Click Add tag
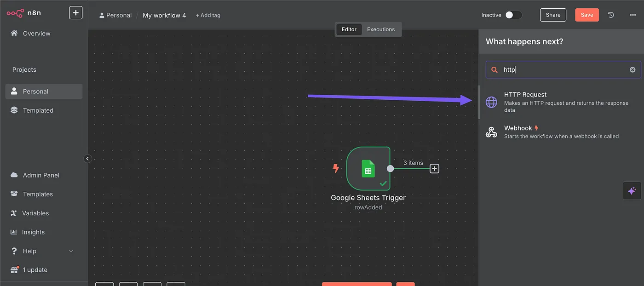This screenshot has height=286, width=644. 208,15
